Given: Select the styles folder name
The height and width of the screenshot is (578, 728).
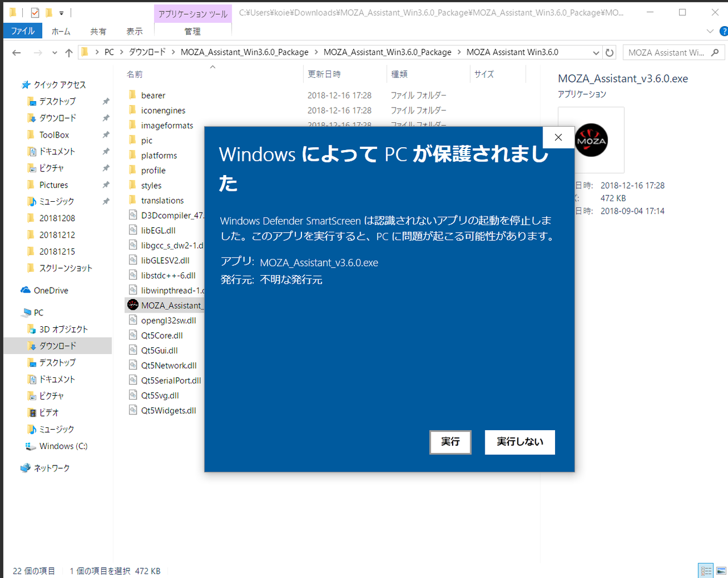Looking at the screenshot, I should click(x=151, y=185).
